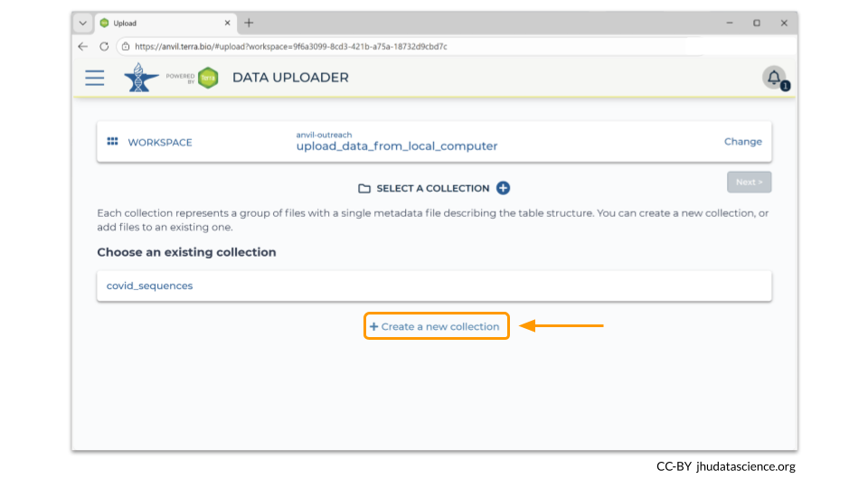Maximize the browser window
This screenshot has height=488, width=868.
pos(757,23)
